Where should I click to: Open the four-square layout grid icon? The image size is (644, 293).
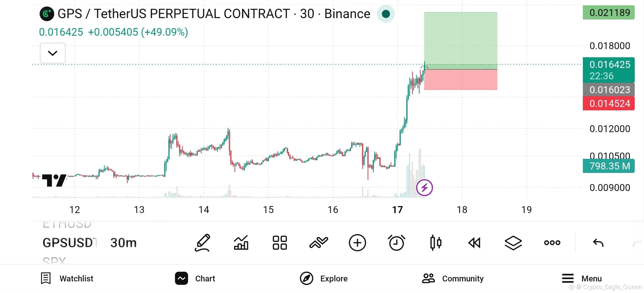[280, 243]
